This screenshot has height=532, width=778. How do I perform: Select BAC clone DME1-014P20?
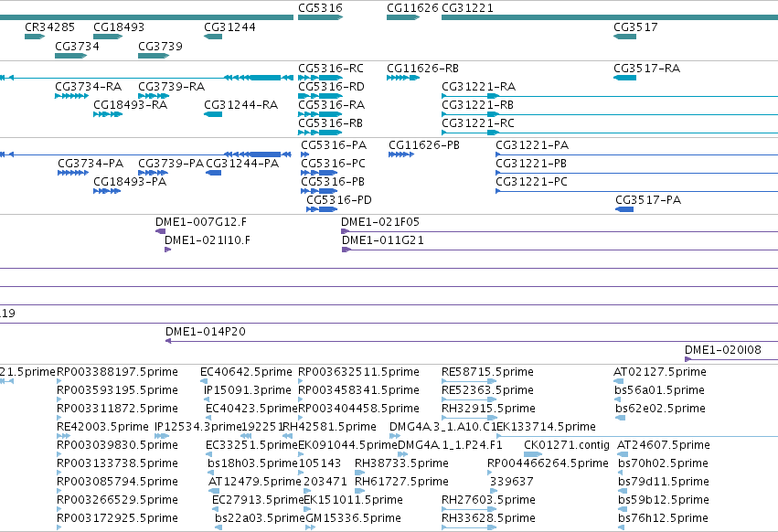[206, 332]
